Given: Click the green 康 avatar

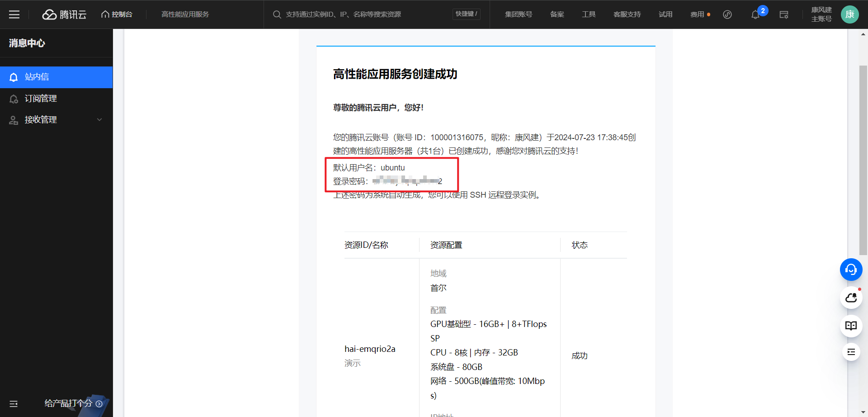Looking at the screenshot, I should click(850, 14).
